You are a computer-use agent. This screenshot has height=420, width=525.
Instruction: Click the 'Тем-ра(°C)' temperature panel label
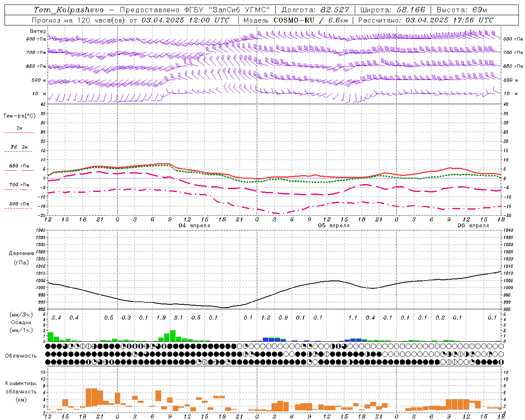[19, 116]
